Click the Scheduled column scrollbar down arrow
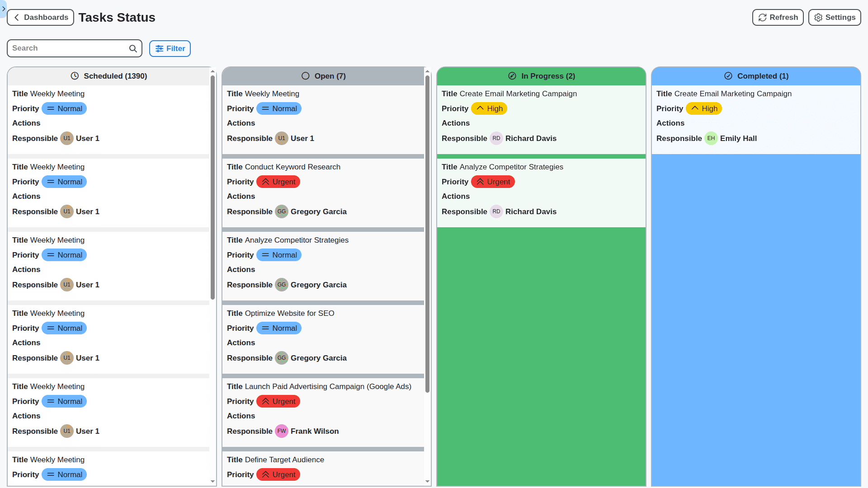Image resolution: width=868 pixels, height=488 pixels. [213, 482]
